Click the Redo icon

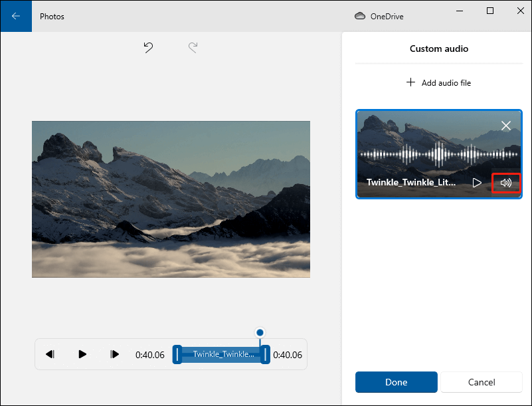coord(193,47)
